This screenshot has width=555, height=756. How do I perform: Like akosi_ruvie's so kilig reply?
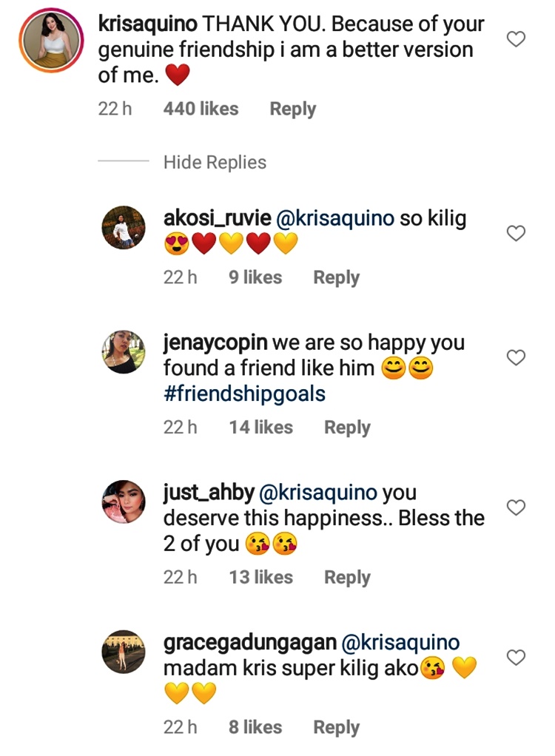point(516,234)
